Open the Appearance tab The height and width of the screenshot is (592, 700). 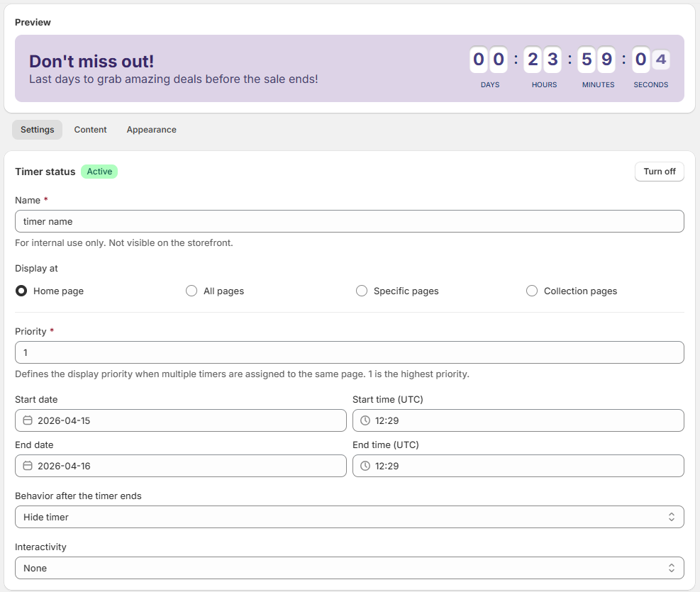coord(151,130)
